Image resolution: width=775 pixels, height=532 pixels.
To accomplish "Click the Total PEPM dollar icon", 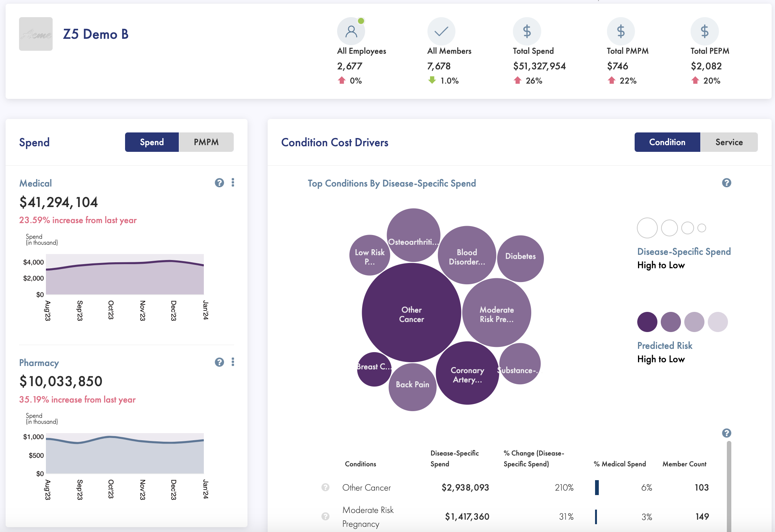I will [704, 31].
